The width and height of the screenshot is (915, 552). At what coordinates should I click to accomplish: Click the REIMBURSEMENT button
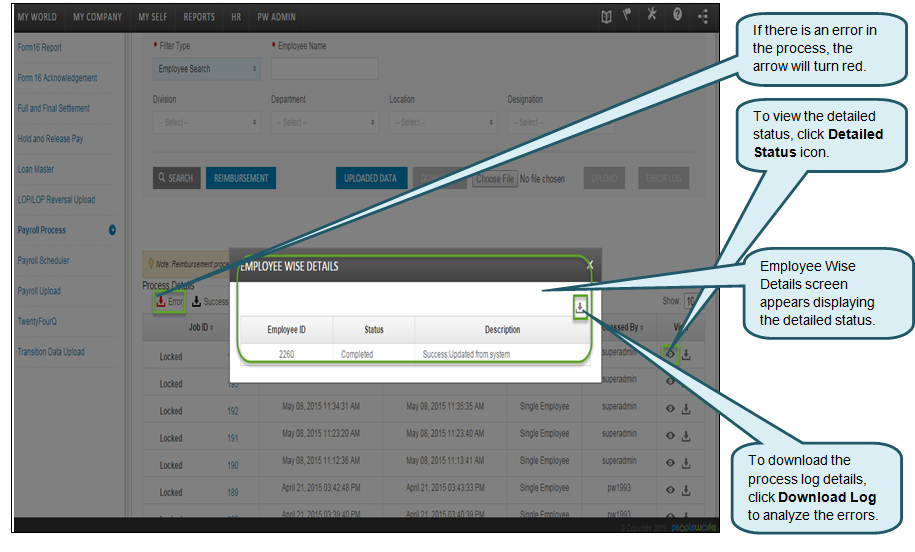[241, 178]
